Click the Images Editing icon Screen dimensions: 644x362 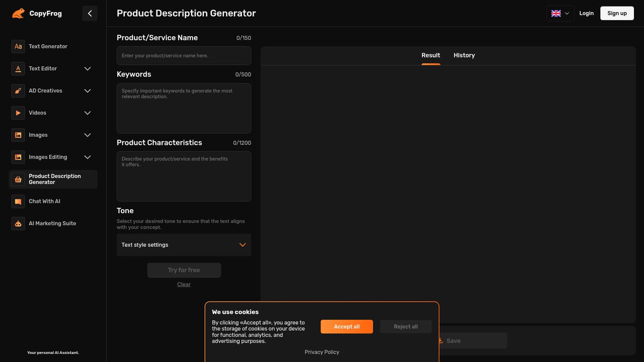coord(18,157)
